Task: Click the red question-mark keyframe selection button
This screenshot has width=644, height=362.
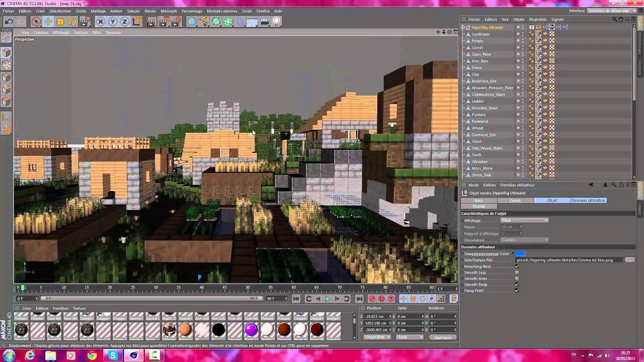Action: click(x=391, y=299)
